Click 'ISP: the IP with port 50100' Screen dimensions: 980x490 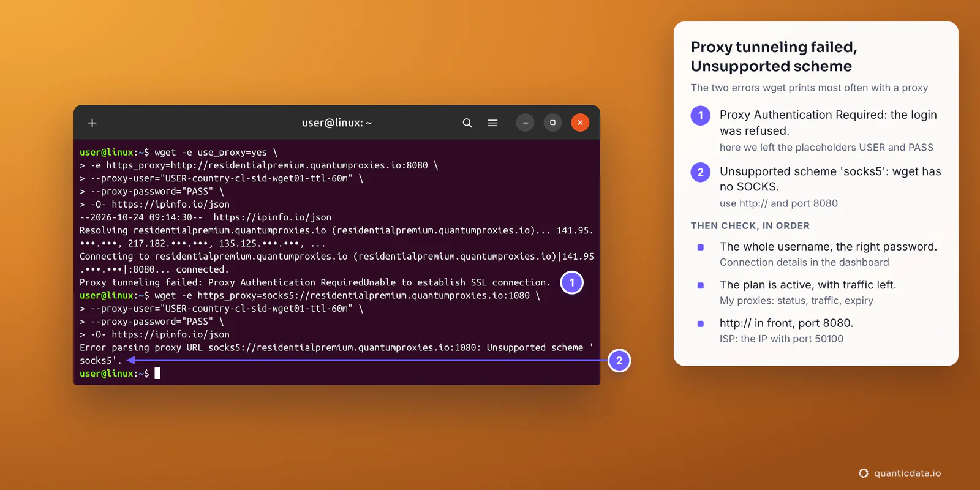[782, 339]
